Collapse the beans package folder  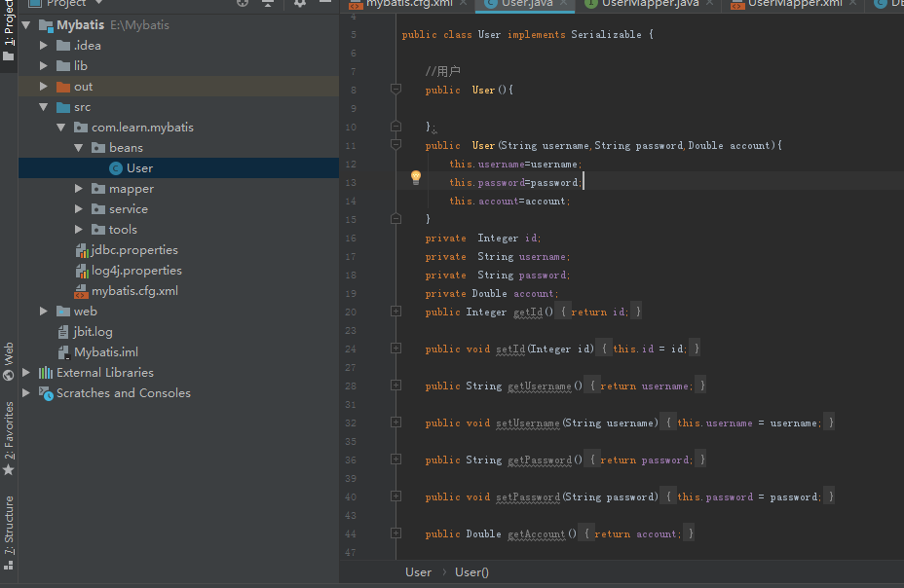coord(79,148)
